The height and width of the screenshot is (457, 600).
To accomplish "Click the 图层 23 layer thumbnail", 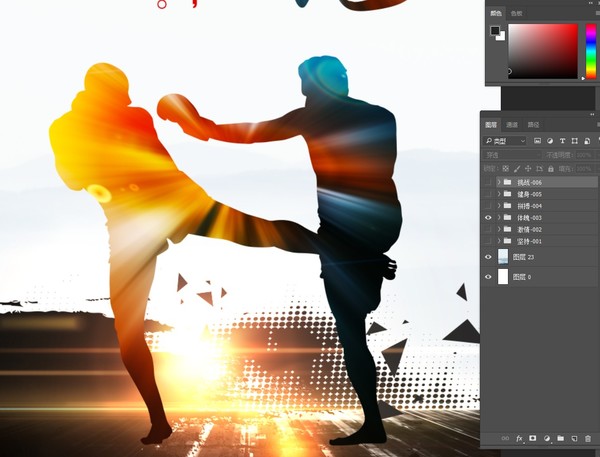I will pos(503,257).
